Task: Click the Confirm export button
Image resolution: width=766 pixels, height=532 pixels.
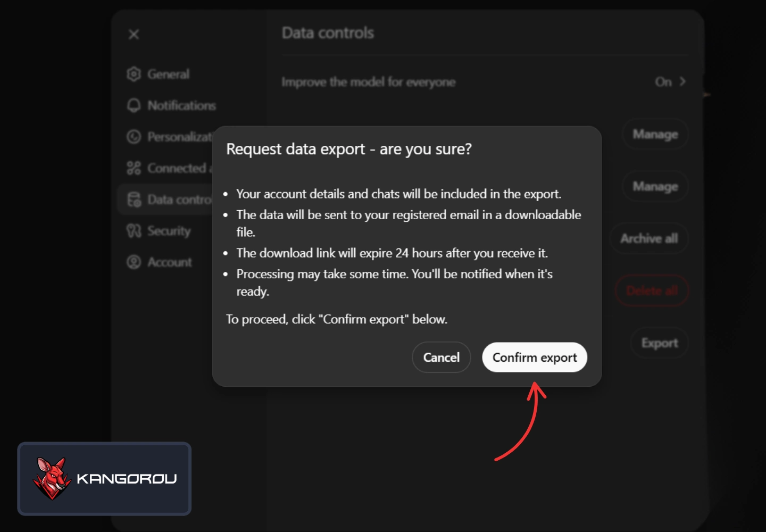Action: coord(534,357)
